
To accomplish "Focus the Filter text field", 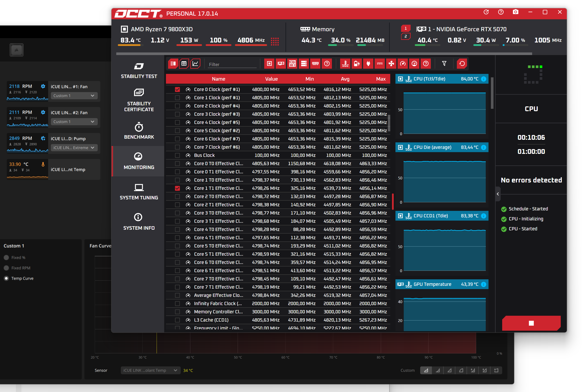I will tap(233, 64).
